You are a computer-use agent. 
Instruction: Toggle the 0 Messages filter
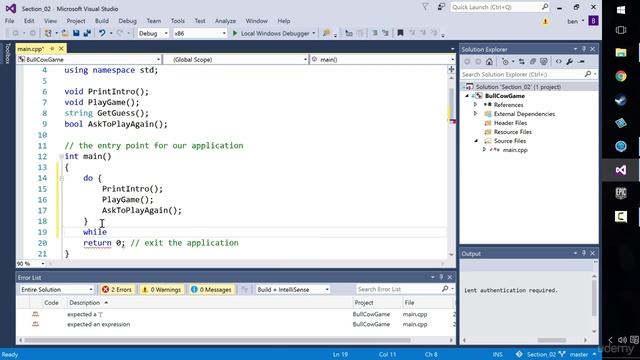click(211, 289)
